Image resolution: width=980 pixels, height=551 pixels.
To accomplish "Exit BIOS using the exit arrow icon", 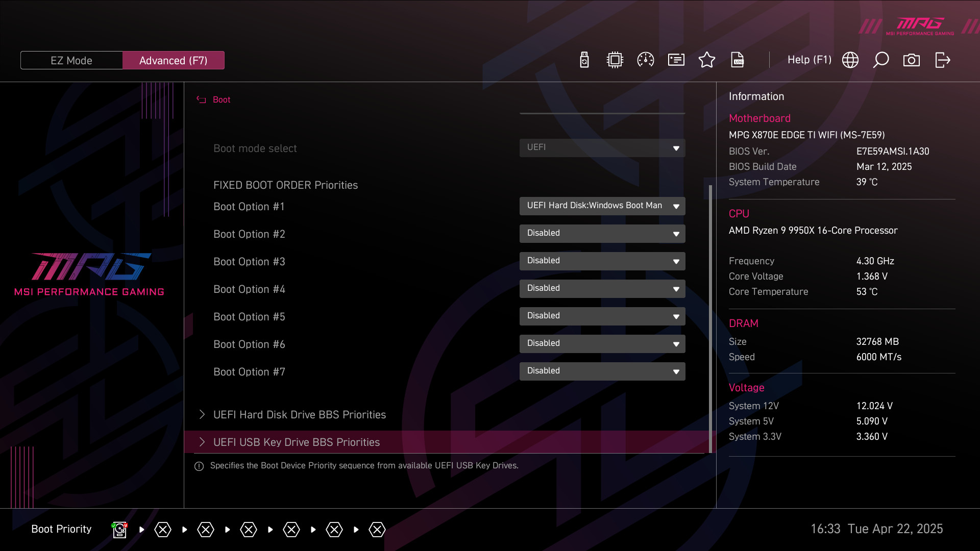I will tap(942, 60).
